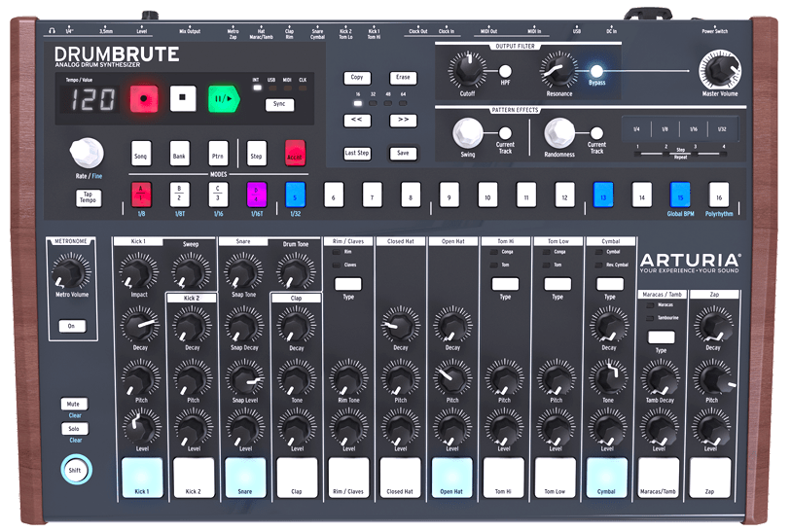This screenshot has width=791, height=532.
Task: Hit the red Record button
Action: coord(144,98)
